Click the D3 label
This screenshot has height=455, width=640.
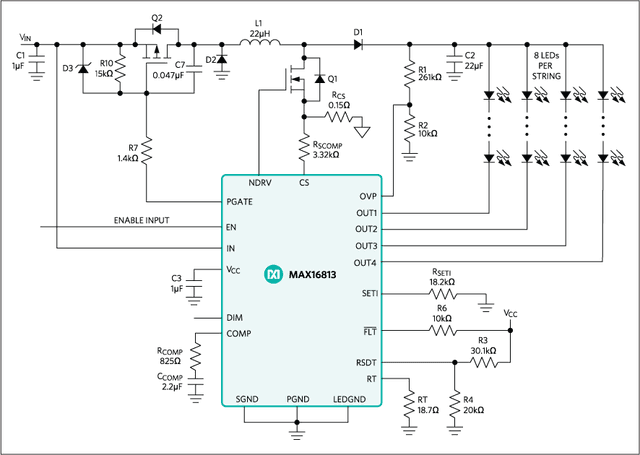click(68, 68)
